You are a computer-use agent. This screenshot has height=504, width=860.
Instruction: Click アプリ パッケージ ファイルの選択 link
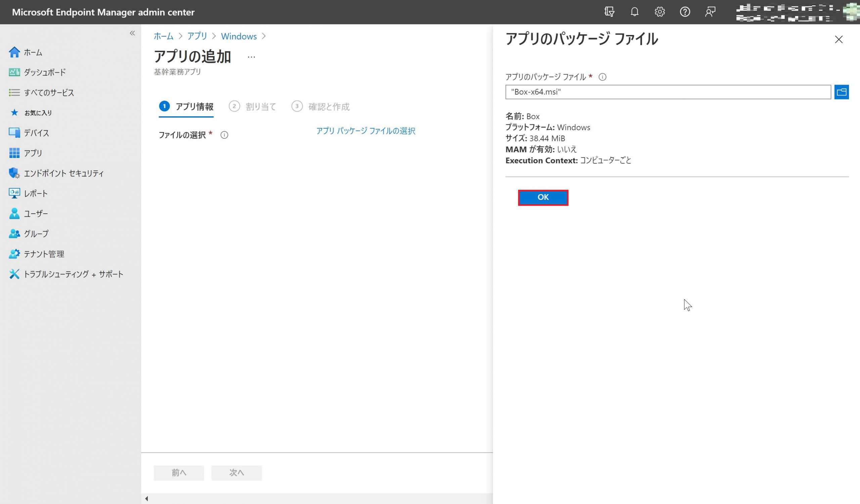[x=365, y=131]
